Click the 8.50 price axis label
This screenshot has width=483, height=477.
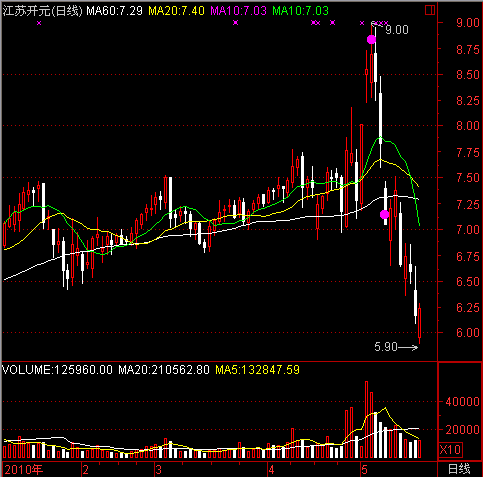(x=468, y=74)
